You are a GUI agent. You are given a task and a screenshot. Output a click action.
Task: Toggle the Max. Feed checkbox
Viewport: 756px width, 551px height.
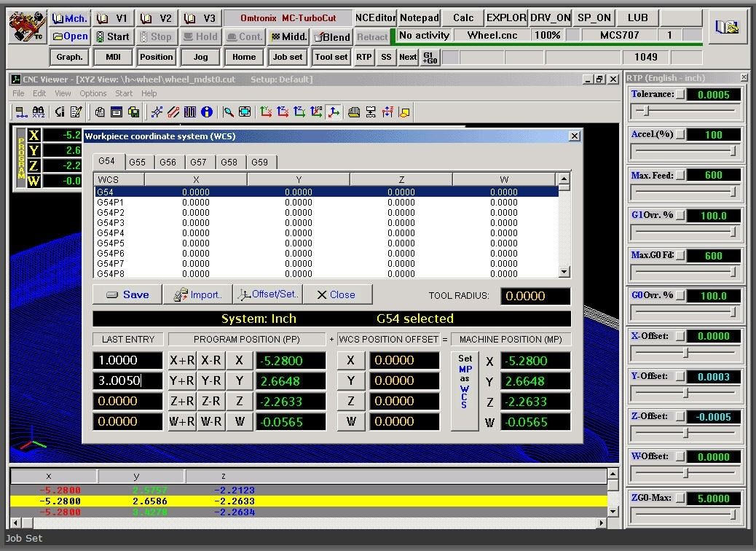click(x=680, y=175)
